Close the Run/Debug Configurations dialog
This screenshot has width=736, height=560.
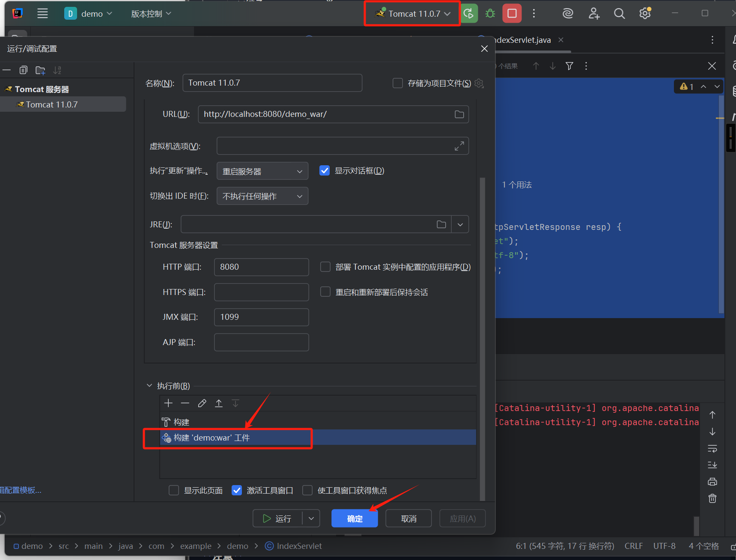point(484,49)
